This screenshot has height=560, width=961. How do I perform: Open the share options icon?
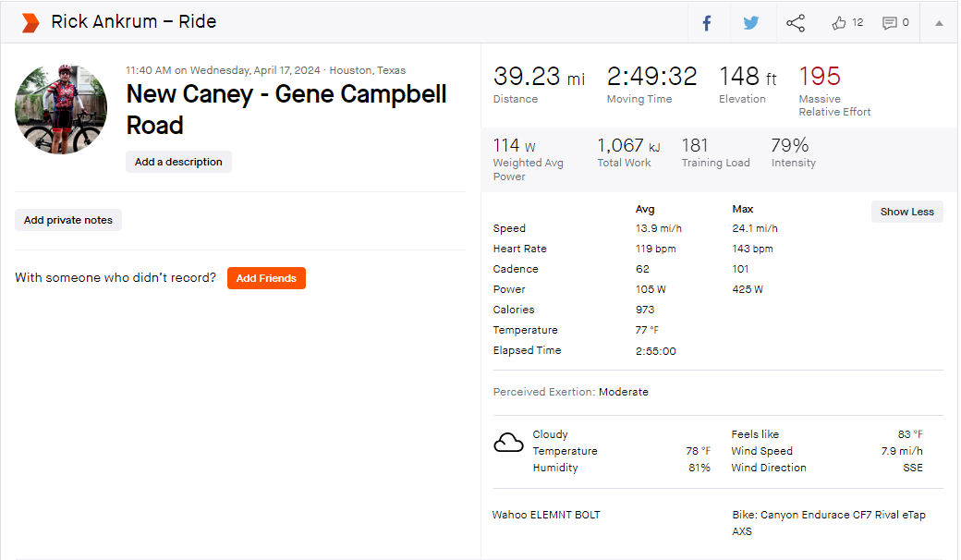pyautogui.click(x=796, y=23)
